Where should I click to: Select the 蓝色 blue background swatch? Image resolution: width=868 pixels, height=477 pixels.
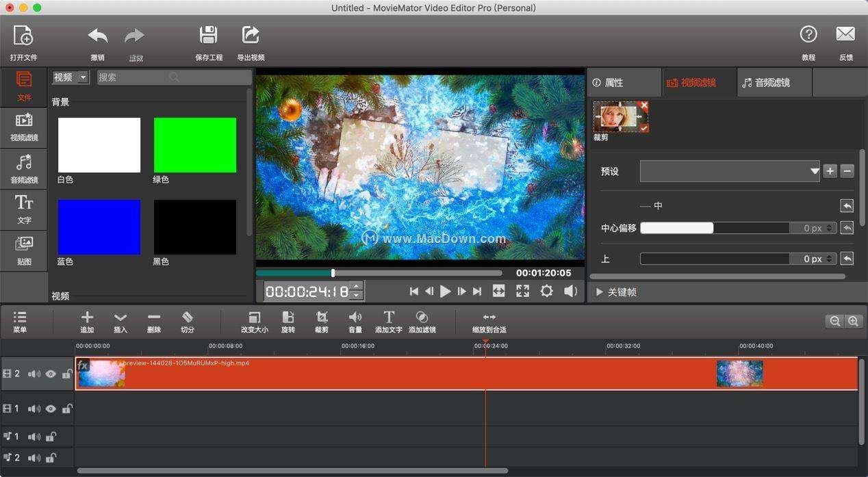tap(99, 227)
